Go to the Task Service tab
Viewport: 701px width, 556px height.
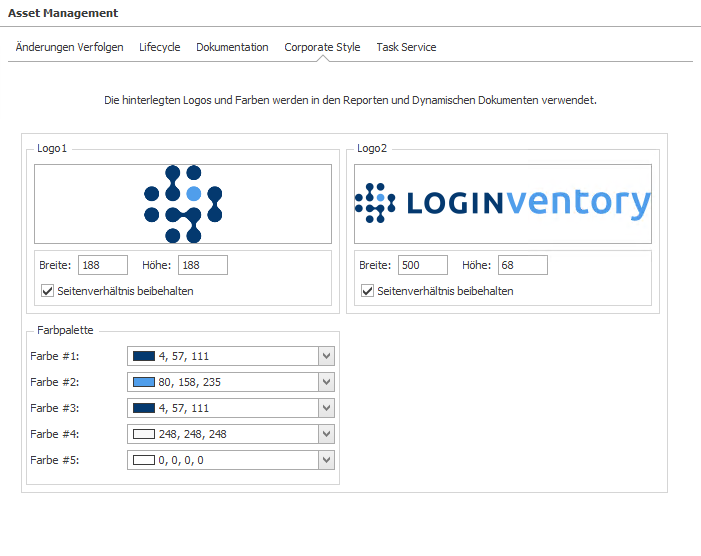pyautogui.click(x=406, y=47)
